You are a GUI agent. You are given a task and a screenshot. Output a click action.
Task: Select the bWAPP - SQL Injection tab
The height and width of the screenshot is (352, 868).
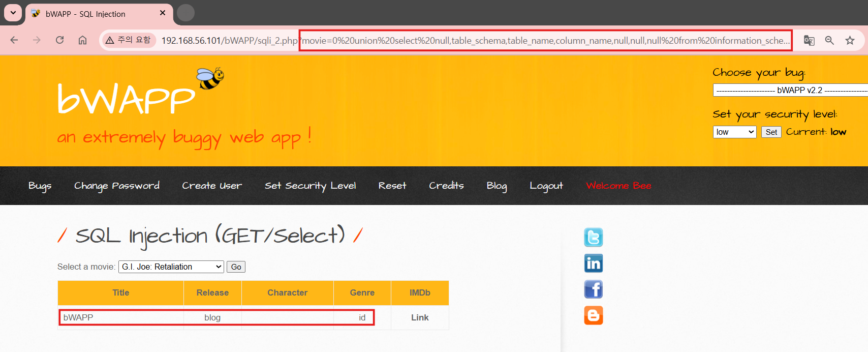(99, 14)
